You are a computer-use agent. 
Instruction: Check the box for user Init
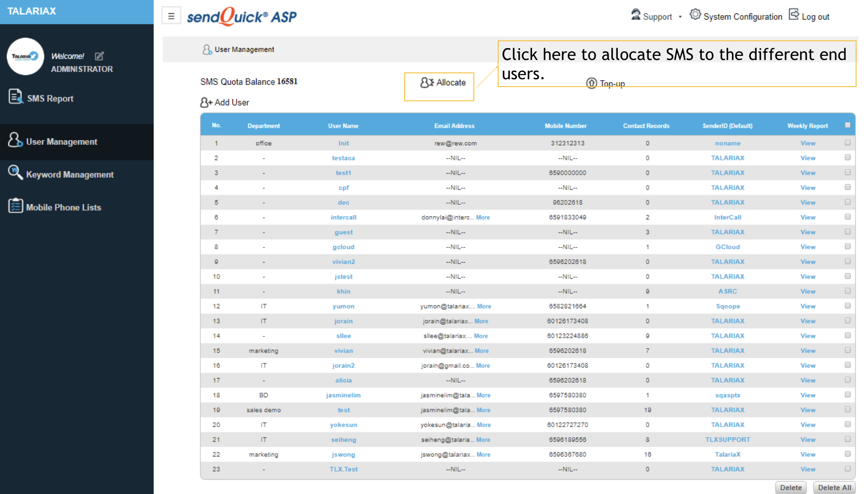pyautogui.click(x=847, y=143)
